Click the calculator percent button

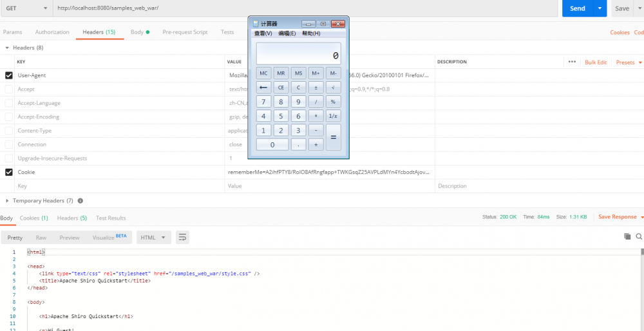(x=333, y=102)
